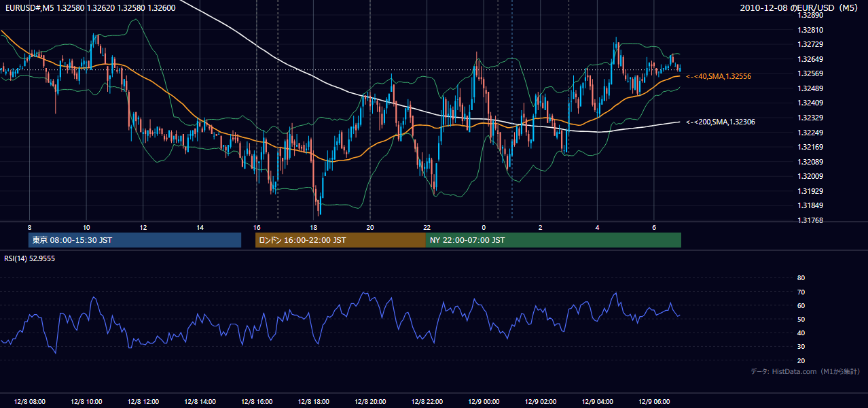Open the HistData.com data source credit
This screenshot has width=868, height=408.
806,371
